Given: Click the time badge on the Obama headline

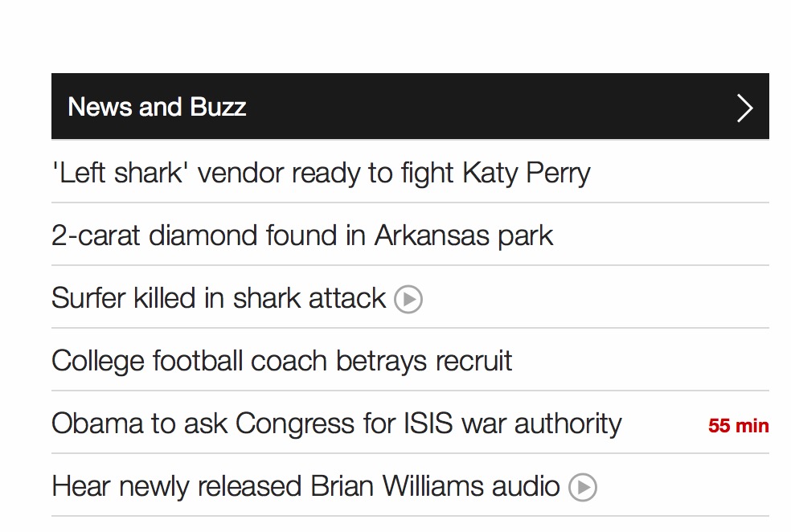Looking at the screenshot, I should pos(738,426).
